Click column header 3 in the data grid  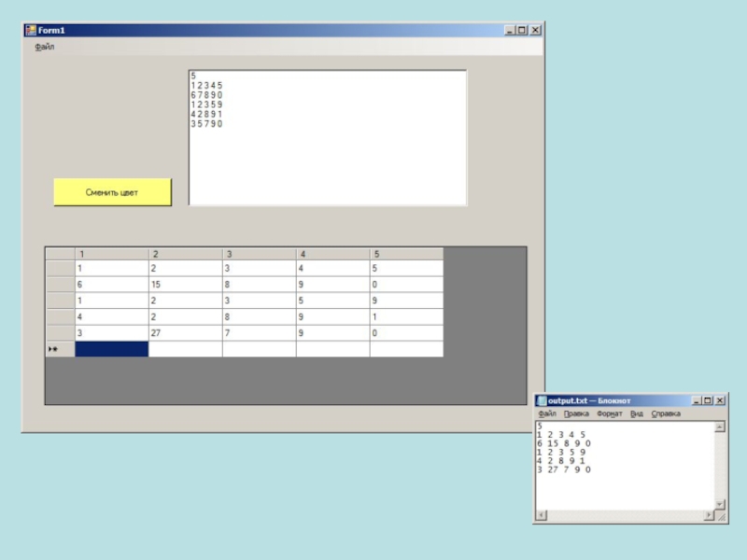tap(259, 254)
